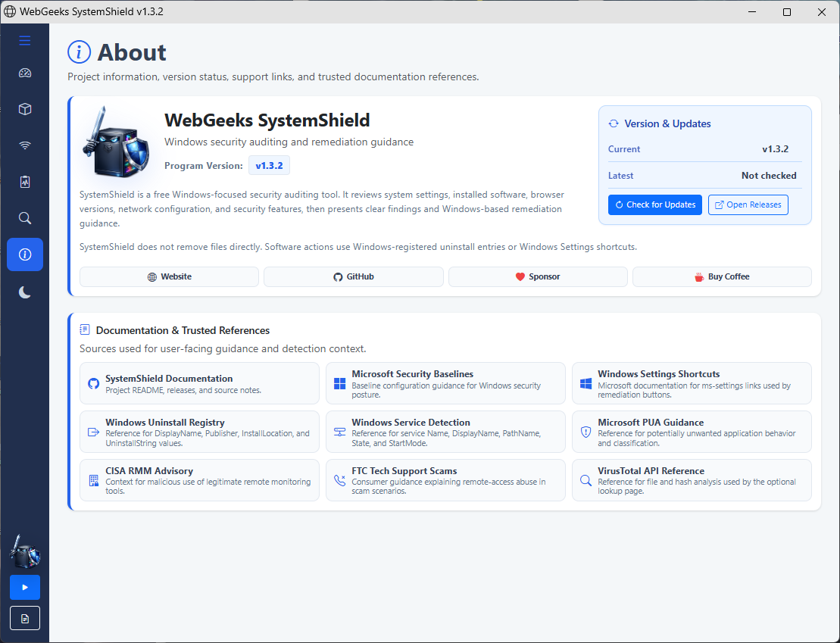Click shield icon on Microsoft PUA Guidance
The width and height of the screenshot is (840, 643).
[586, 432]
